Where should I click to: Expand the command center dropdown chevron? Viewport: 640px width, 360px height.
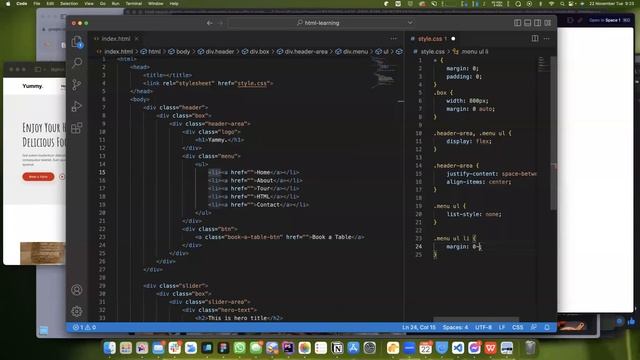[410, 23]
